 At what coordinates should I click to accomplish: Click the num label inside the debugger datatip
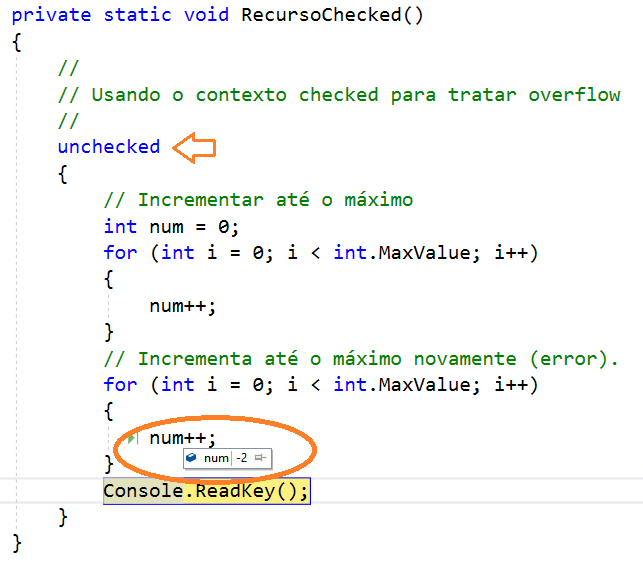(x=216, y=458)
